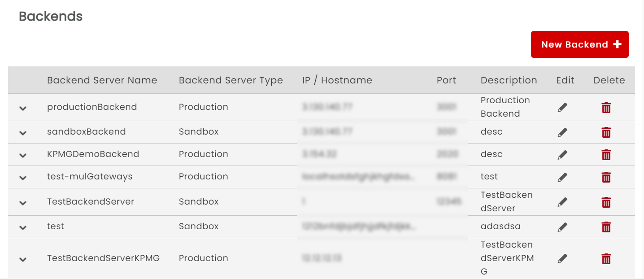Viewport: 644px width, 279px height.
Task: Delete the productionBackend row
Action: pos(606,108)
